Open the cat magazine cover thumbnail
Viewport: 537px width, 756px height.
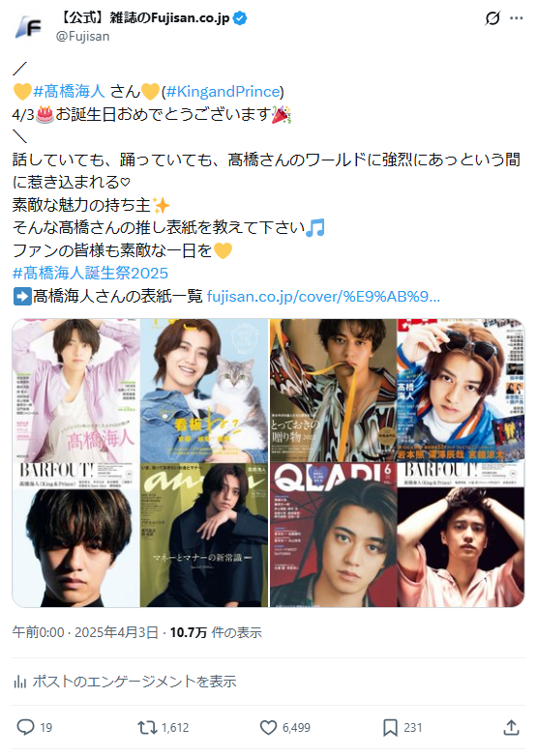[x=204, y=390]
